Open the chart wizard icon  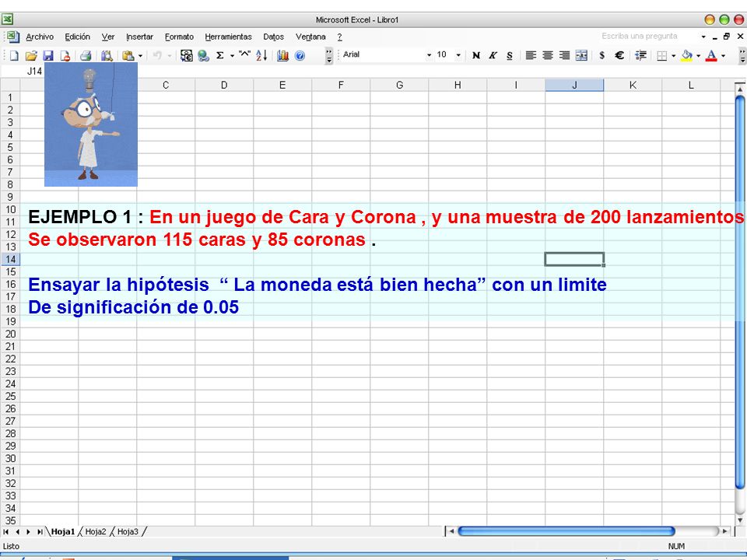282,56
